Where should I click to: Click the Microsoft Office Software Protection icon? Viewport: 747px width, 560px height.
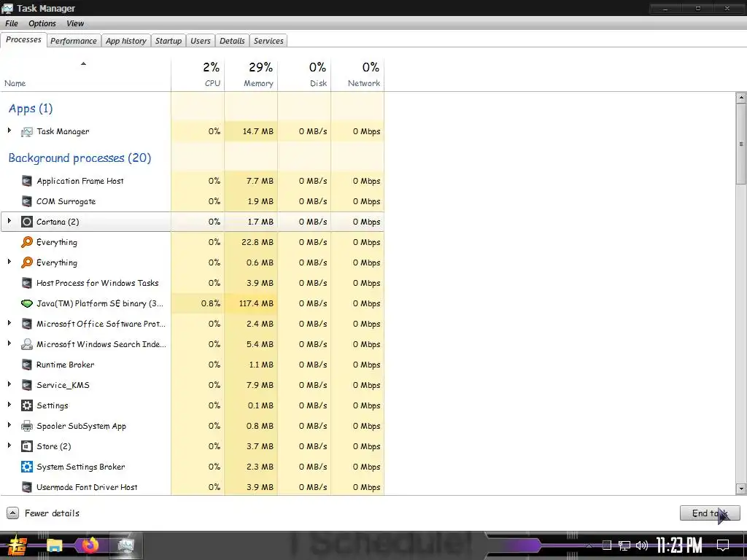click(27, 324)
